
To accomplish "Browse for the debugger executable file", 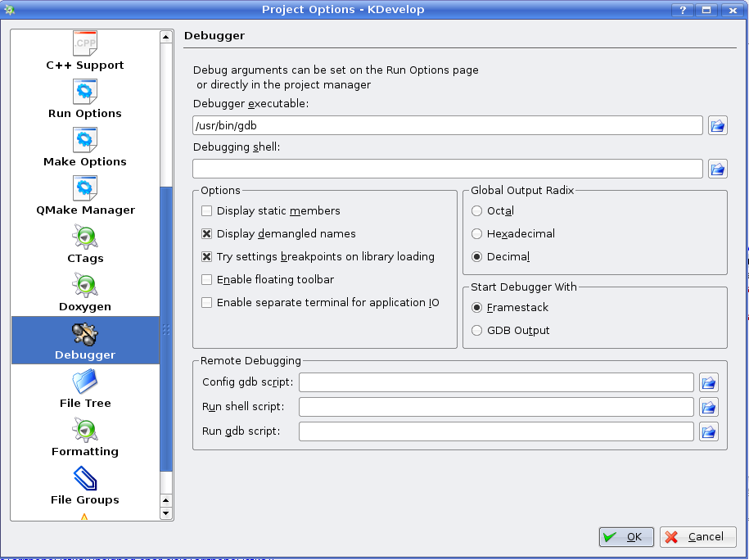I will click(x=718, y=125).
